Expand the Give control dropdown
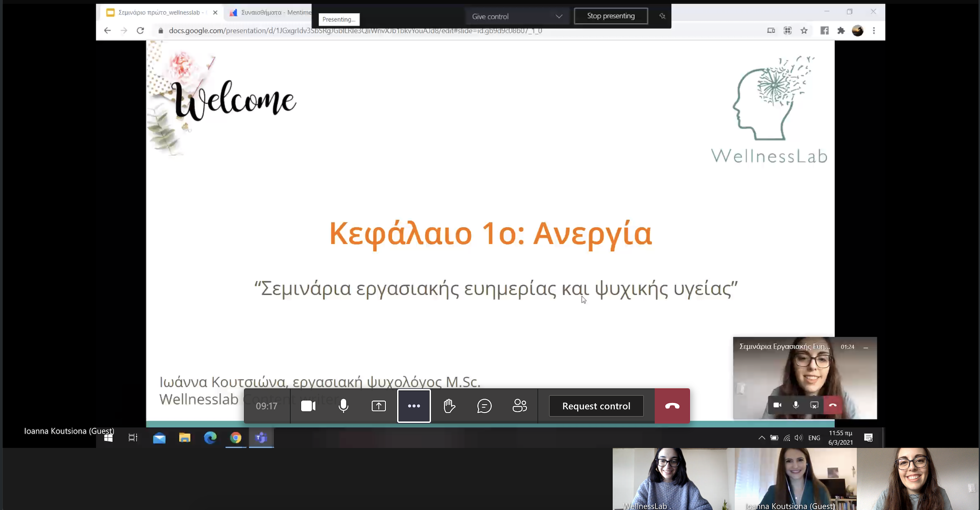Screen dimensions: 980x510 pyautogui.click(x=517, y=16)
